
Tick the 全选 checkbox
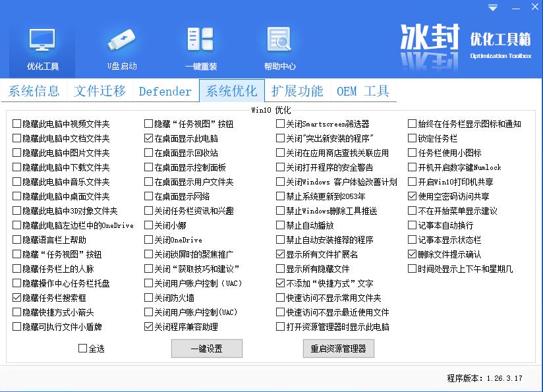coord(83,349)
